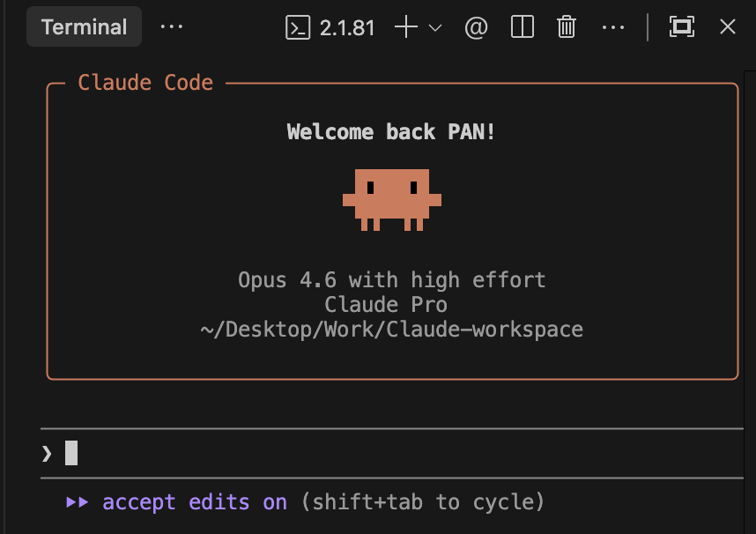Click the prompt chevron symbol
This screenshot has width=756, height=534.
[47, 453]
